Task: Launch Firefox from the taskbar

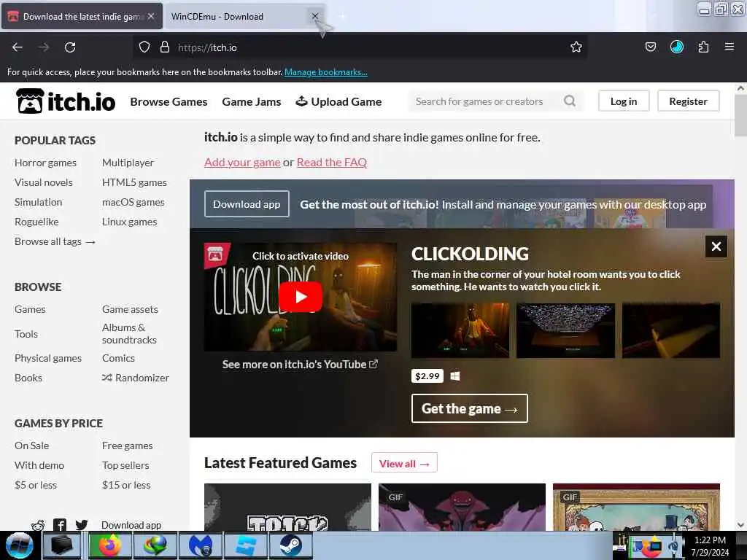Action: [110, 545]
